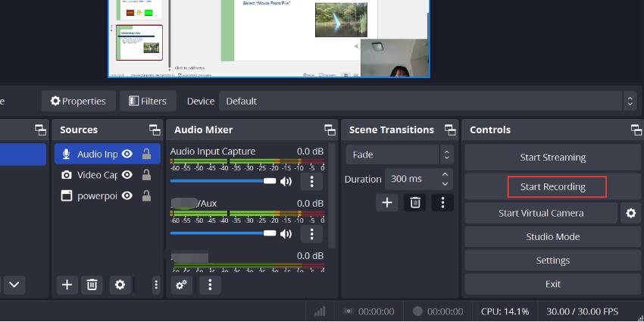Undock the Audio Mixer panel

[330, 130]
